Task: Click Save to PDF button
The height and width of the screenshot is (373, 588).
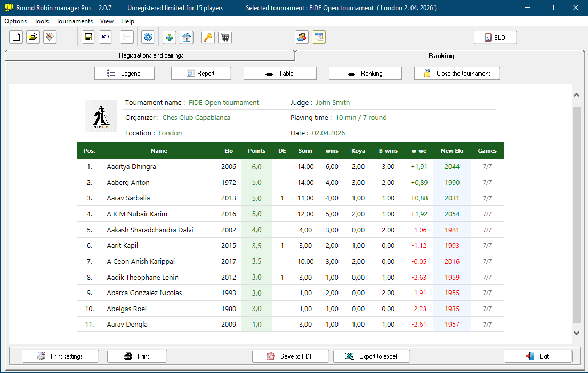Action: click(291, 356)
